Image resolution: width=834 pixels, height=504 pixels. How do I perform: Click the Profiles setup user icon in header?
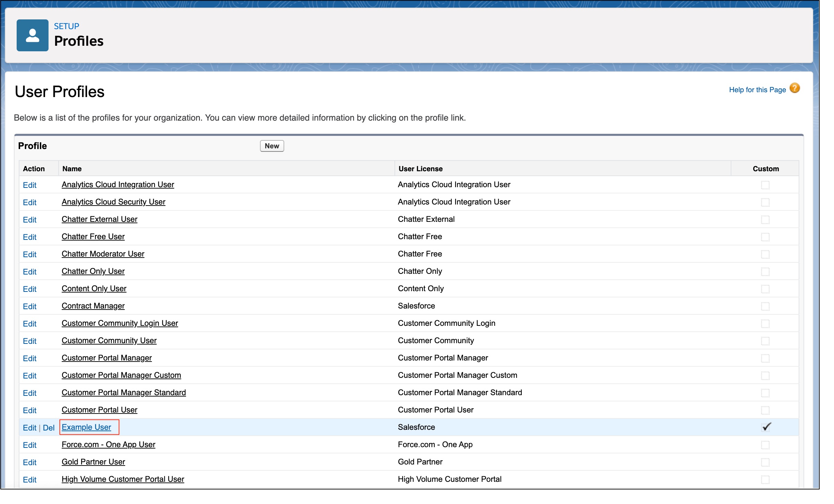tap(32, 35)
